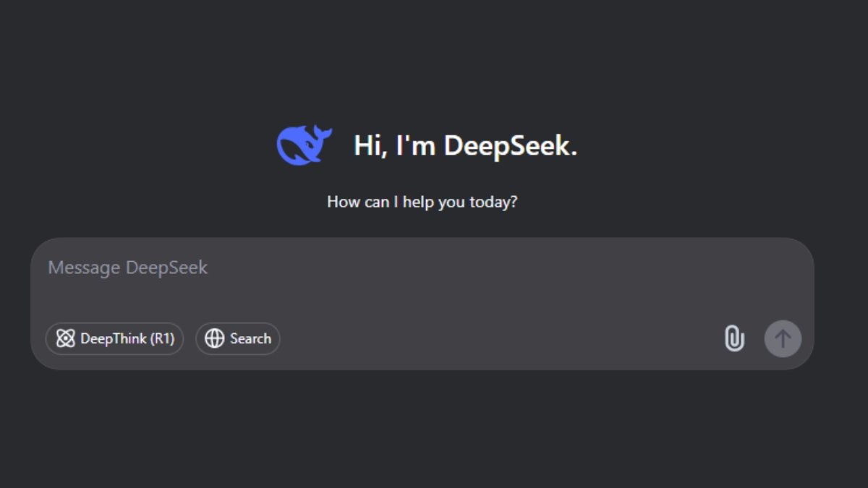868x488 pixels.
Task: Click the word "DeepSeek" in the greeting heading
Action: (x=509, y=146)
